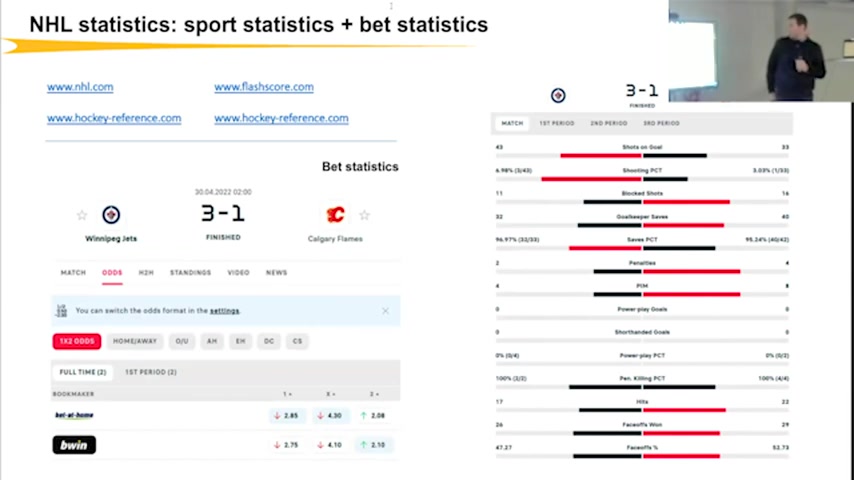Dismiss the odds format notice
854x480 pixels.
tap(385, 311)
